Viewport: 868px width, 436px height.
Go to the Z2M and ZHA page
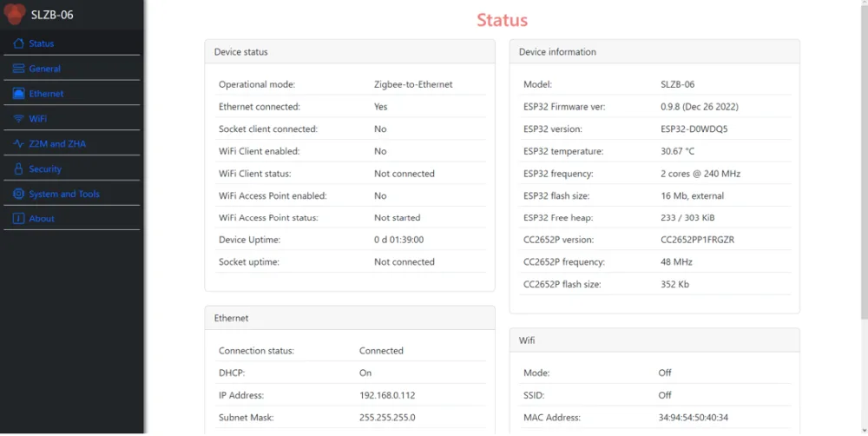[x=57, y=144]
